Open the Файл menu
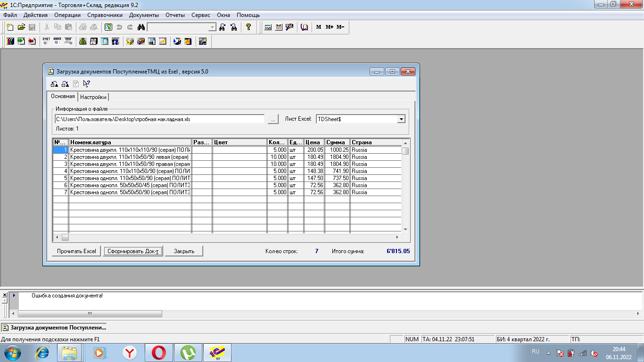Screen dimensions: 644x362 pyautogui.click(x=10, y=15)
